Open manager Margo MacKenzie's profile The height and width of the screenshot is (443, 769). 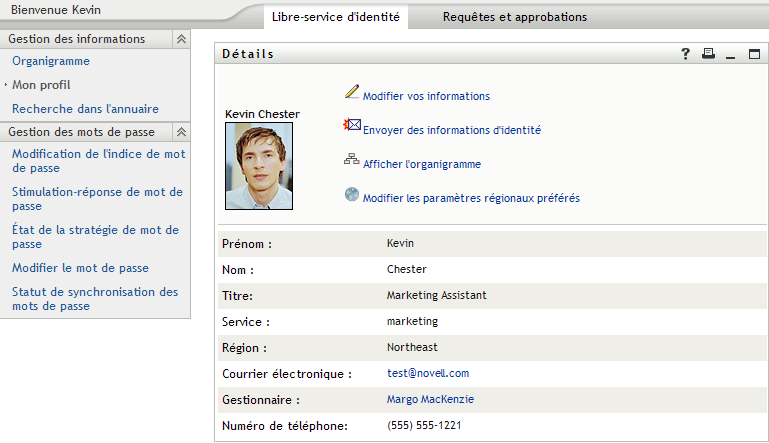430,399
